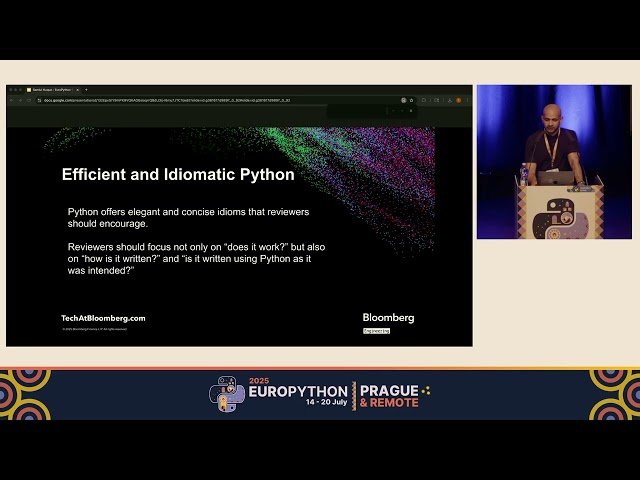This screenshot has height=480, width=640.
Task: Click the Bloomberg logo on the slide
Action: coord(388,317)
